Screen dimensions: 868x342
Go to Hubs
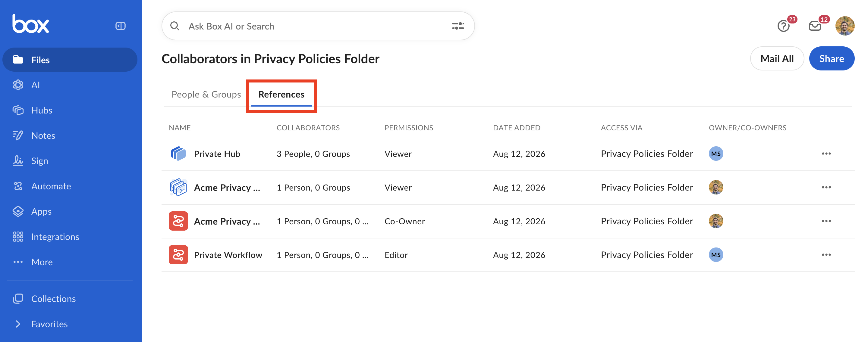70,110
